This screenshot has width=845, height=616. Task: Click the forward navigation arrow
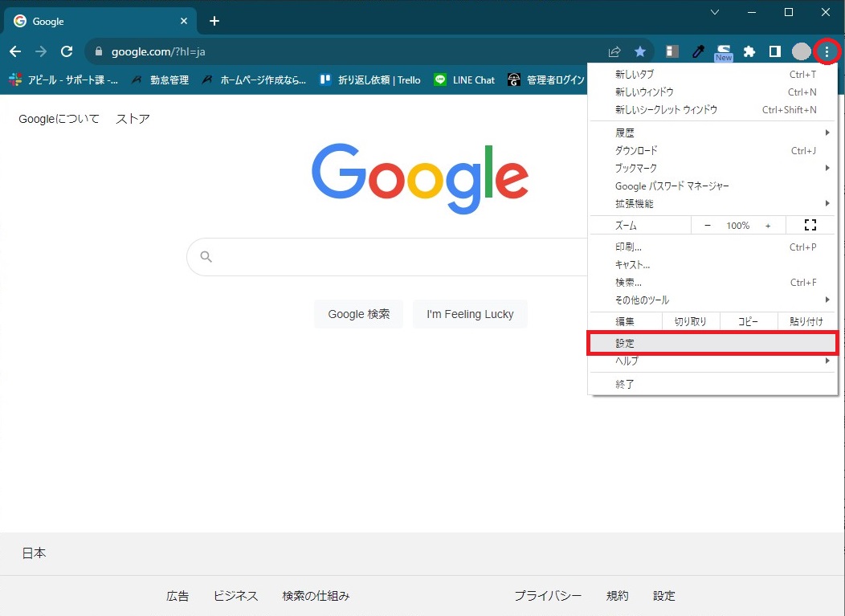(x=41, y=51)
